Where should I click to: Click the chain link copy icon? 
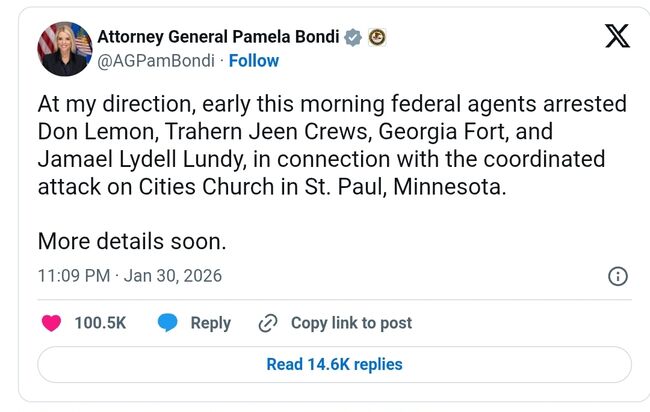267,323
